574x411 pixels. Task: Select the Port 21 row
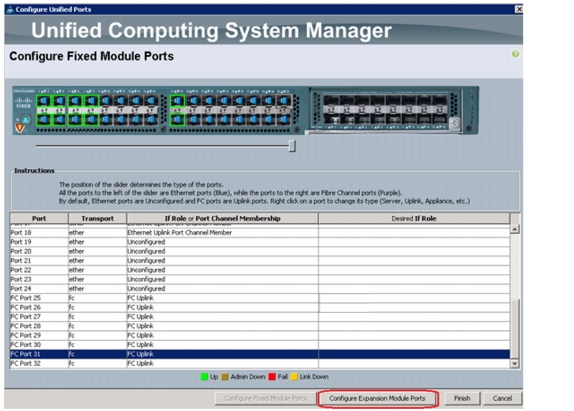[260, 261]
